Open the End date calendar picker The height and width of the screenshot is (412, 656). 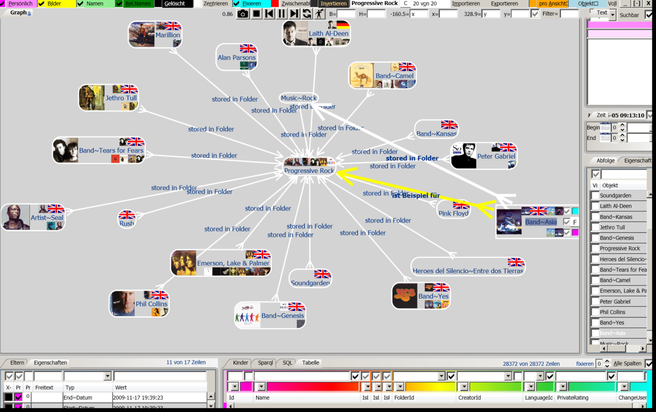pyautogui.click(x=605, y=138)
